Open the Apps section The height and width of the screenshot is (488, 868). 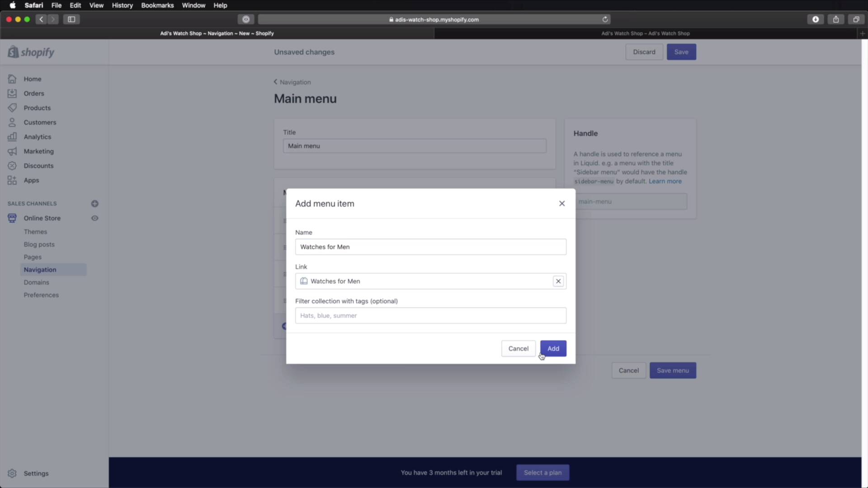point(31,180)
